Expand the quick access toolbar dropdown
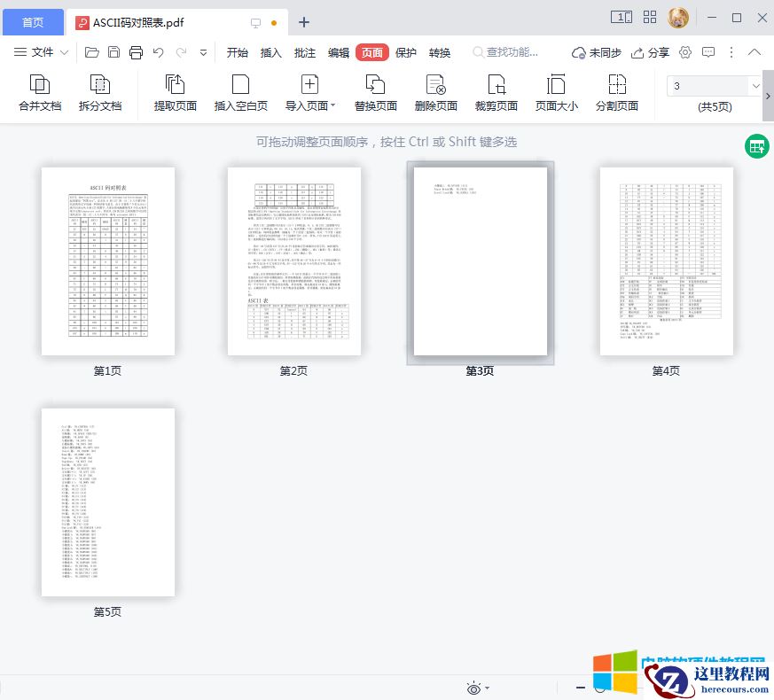The image size is (774, 700). (x=203, y=53)
